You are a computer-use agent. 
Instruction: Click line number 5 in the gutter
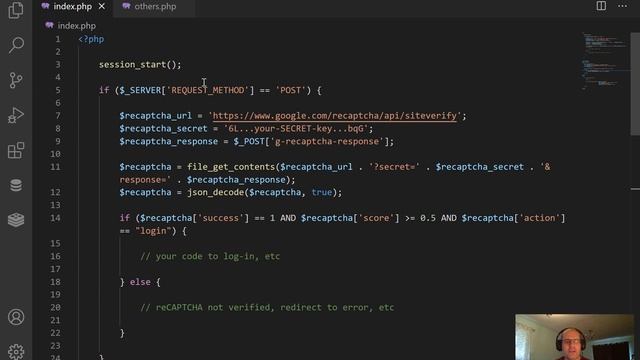[x=58, y=90]
